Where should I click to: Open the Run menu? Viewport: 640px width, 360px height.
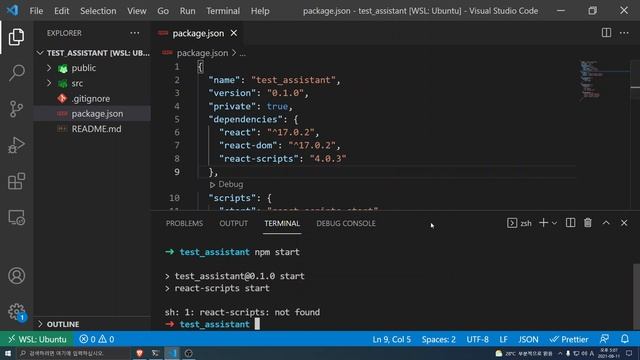tap(187, 11)
